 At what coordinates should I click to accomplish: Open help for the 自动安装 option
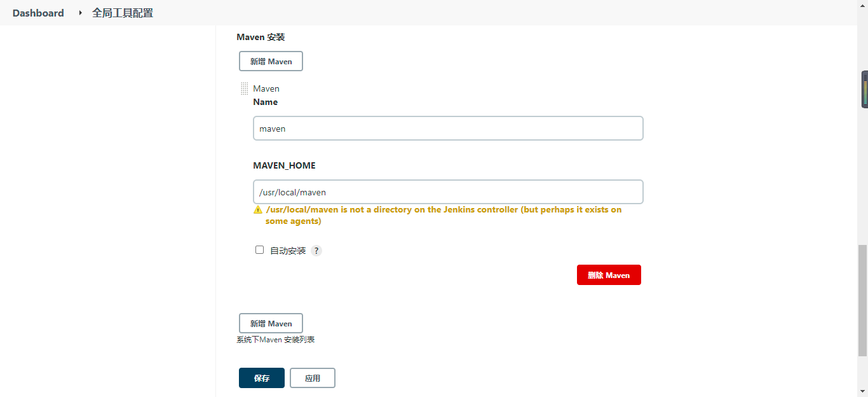(x=316, y=250)
